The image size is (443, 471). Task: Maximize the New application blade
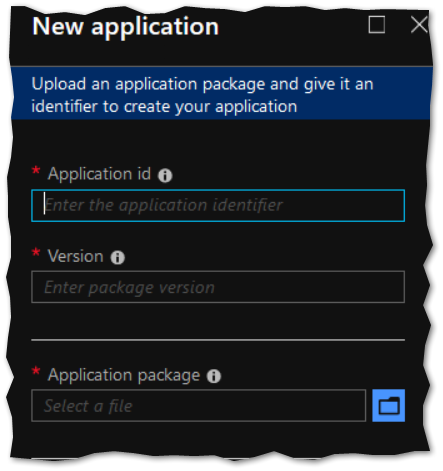(377, 24)
